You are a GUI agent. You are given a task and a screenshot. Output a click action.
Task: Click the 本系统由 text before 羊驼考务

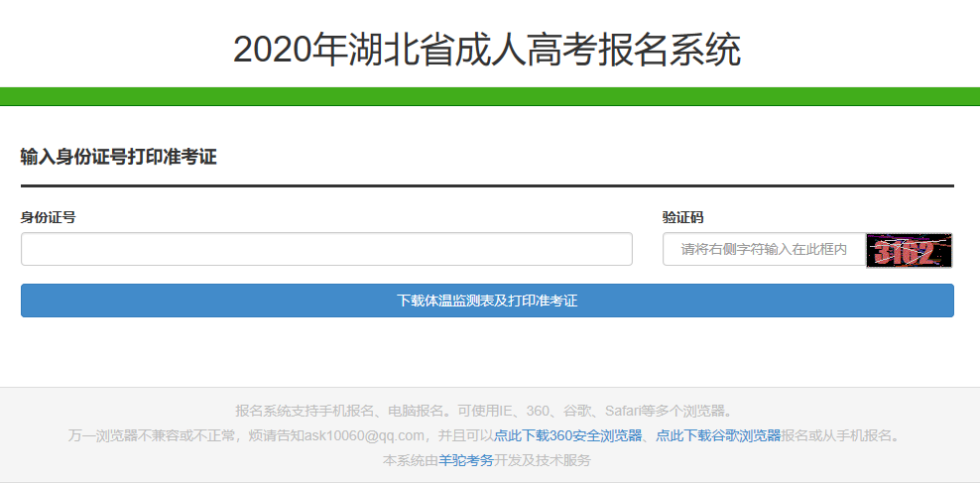(411, 460)
